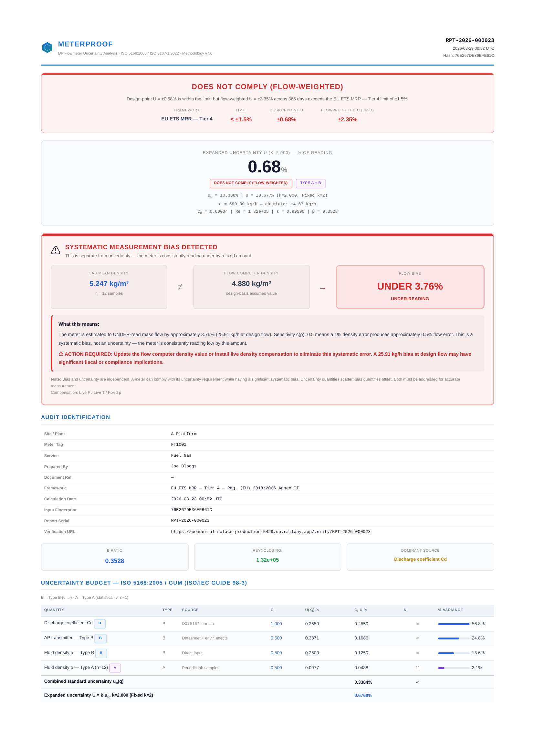Click the Site / Plant value A Platform

184,434
